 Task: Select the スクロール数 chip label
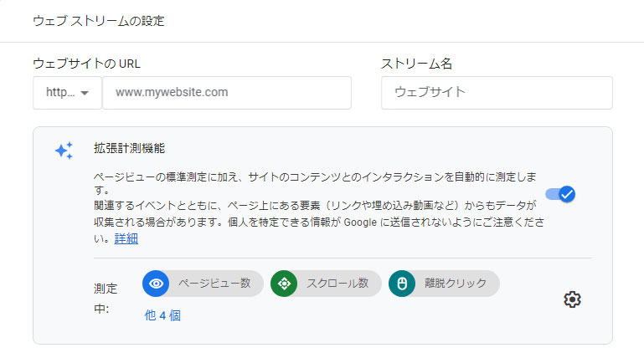coord(339,284)
